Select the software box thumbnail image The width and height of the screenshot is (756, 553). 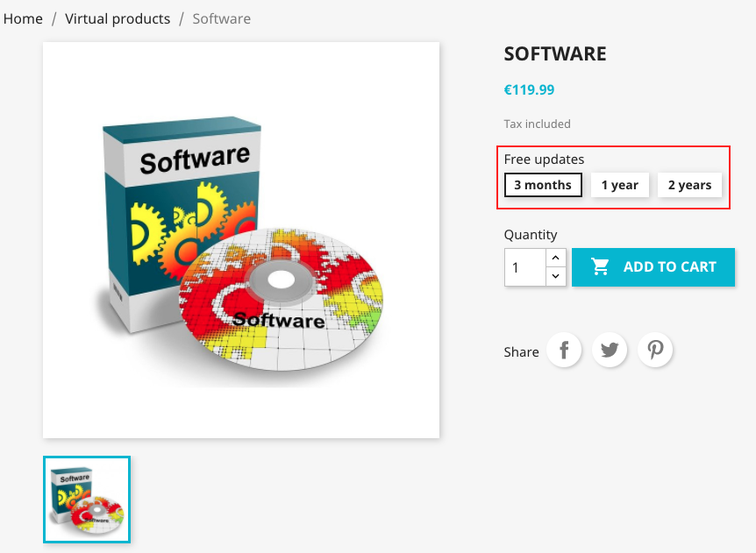pos(87,500)
